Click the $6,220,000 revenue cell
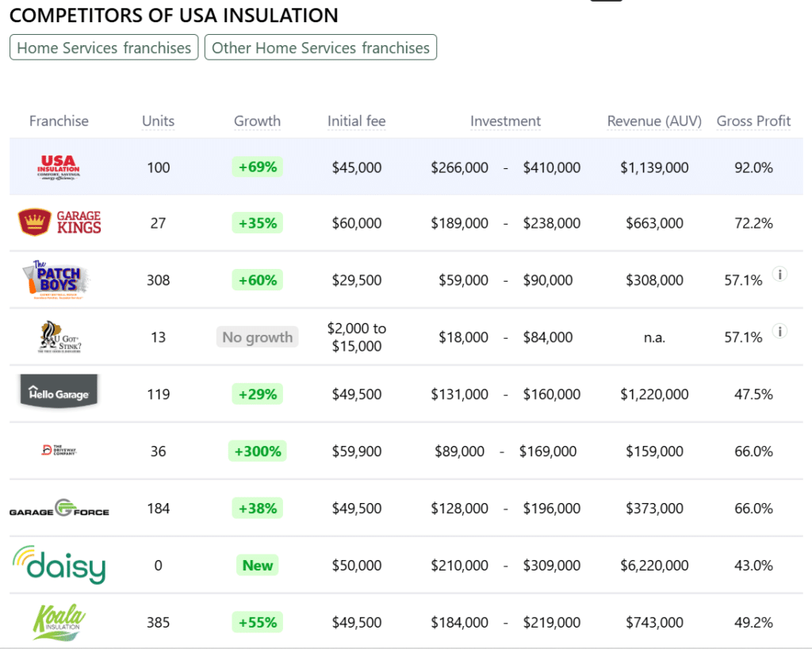 click(x=654, y=565)
